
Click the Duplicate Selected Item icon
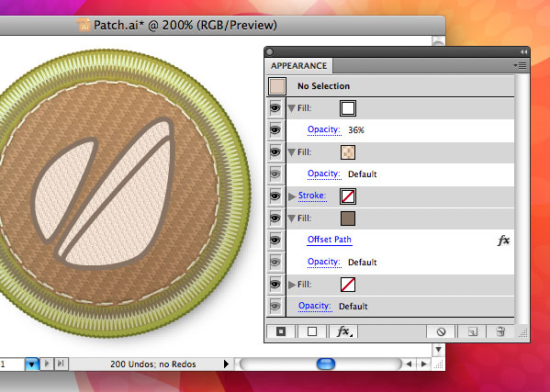coord(473,331)
